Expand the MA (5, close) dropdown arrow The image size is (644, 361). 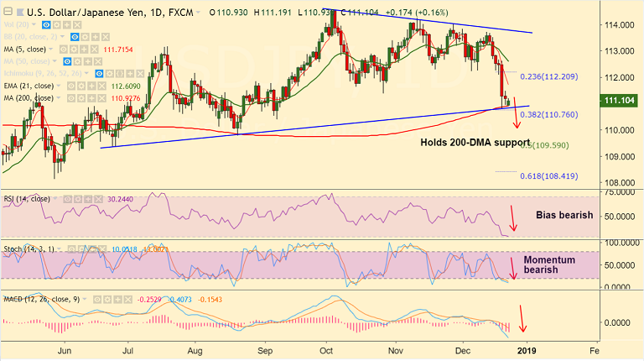tap(50, 49)
